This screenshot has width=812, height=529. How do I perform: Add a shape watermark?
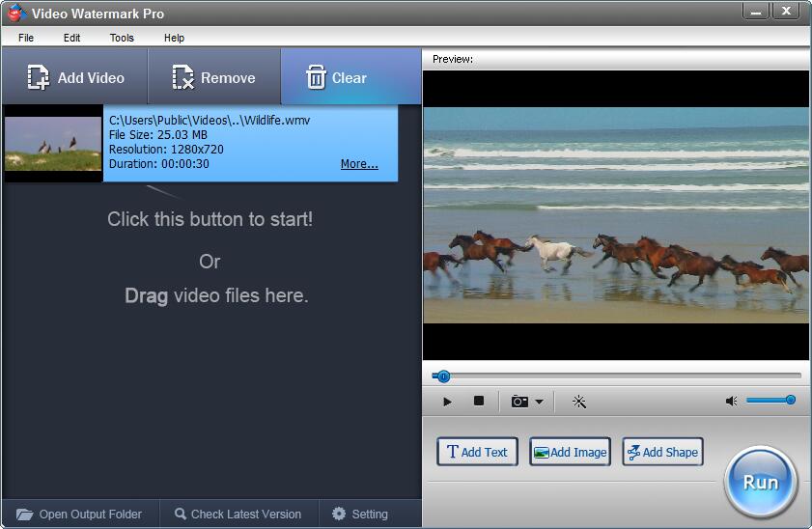tap(662, 452)
